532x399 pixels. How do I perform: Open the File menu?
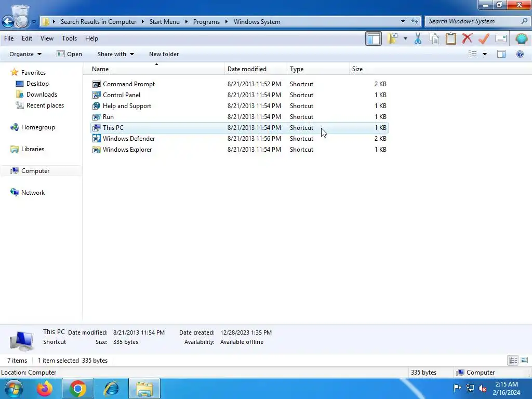(x=9, y=38)
